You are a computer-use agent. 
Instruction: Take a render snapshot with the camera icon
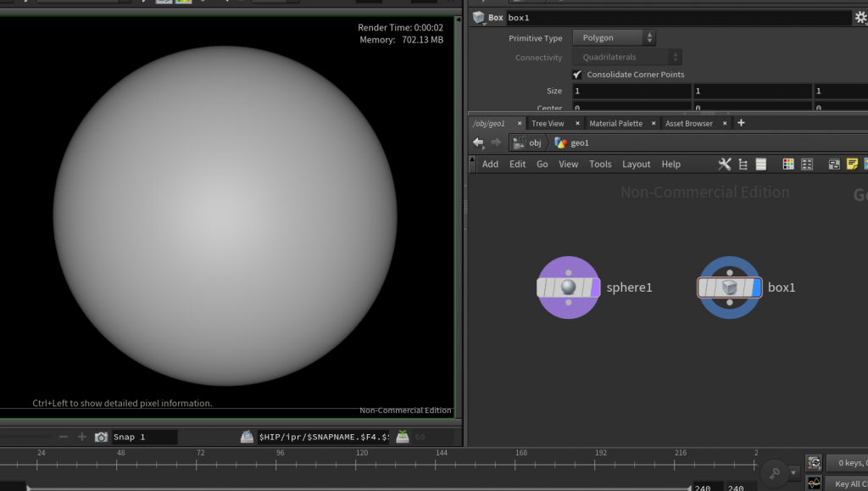point(103,436)
